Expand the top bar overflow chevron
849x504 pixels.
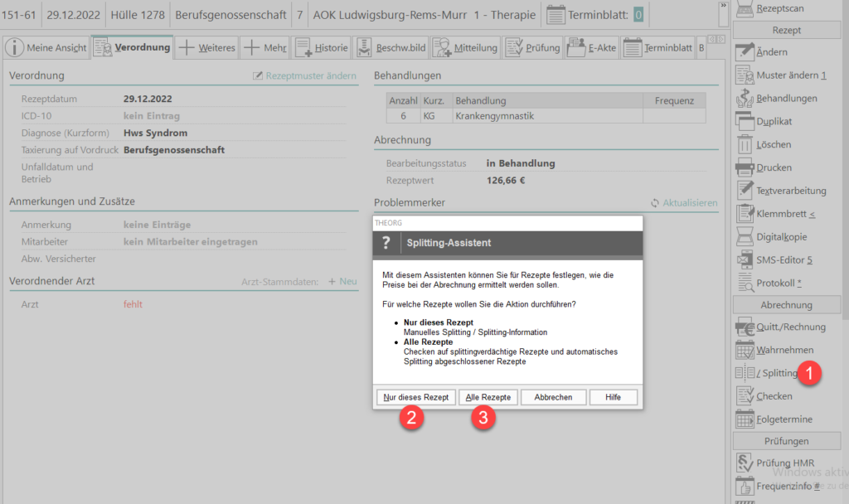point(723,6)
